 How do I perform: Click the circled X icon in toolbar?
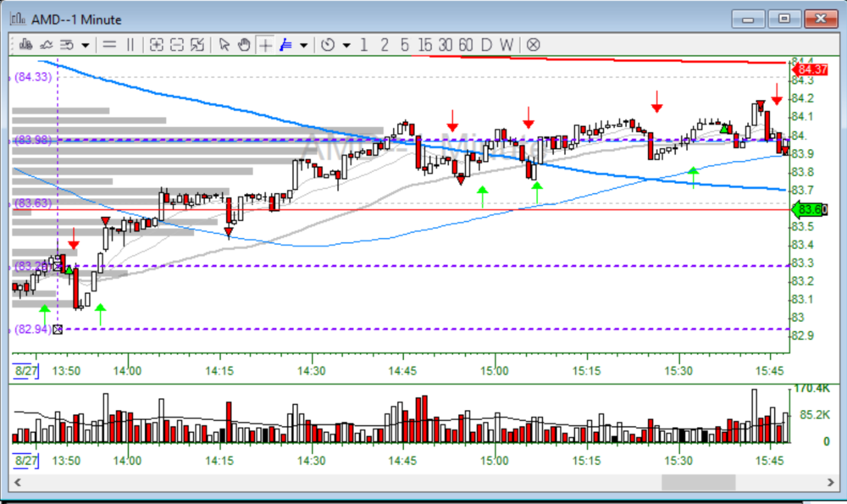pyautogui.click(x=533, y=45)
